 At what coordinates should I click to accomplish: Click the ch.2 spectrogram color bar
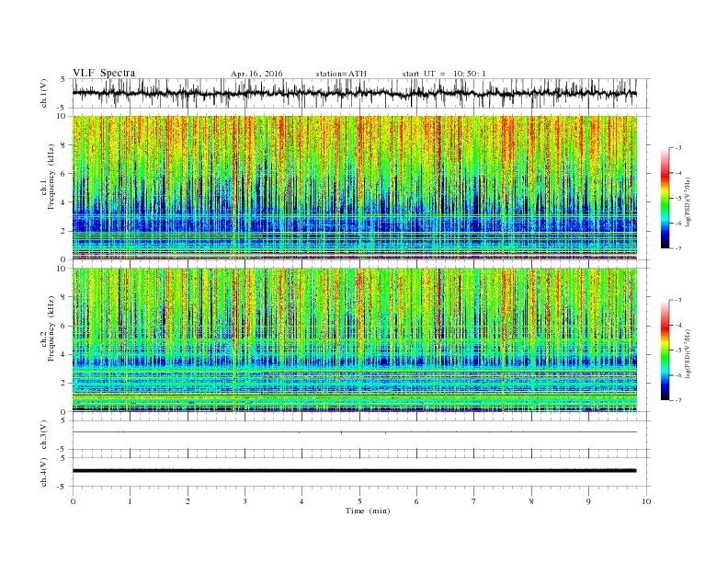point(665,350)
